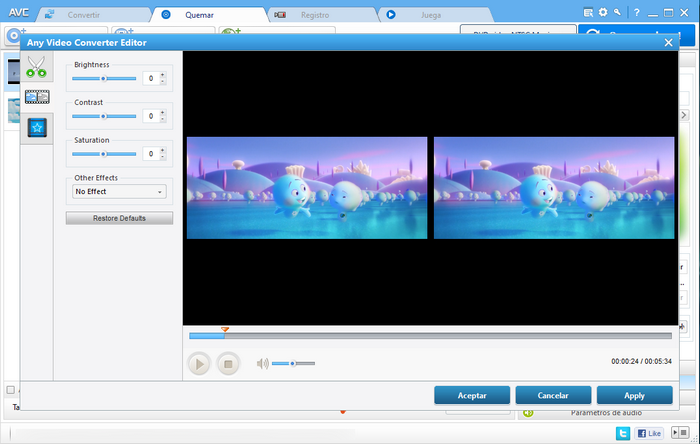Image resolution: width=700 pixels, height=444 pixels.
Task: Click the Twitter share icon
Action: coord(623,433)
